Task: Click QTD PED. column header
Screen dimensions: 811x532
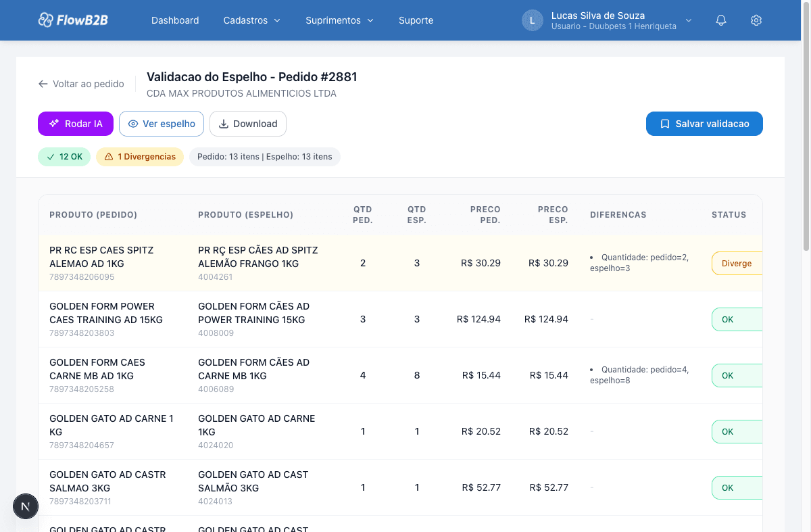Action: (363, 215)
